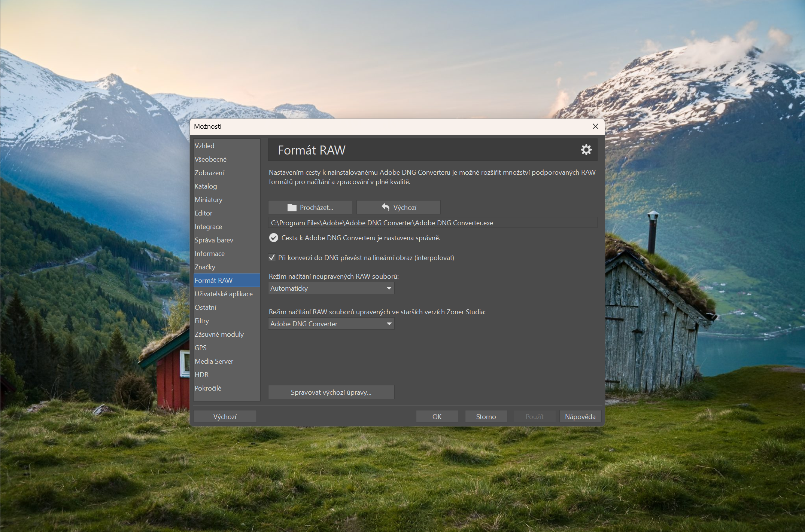Go to the Filtry settings page
The image size is (805, 532).
tap(227, 321)
